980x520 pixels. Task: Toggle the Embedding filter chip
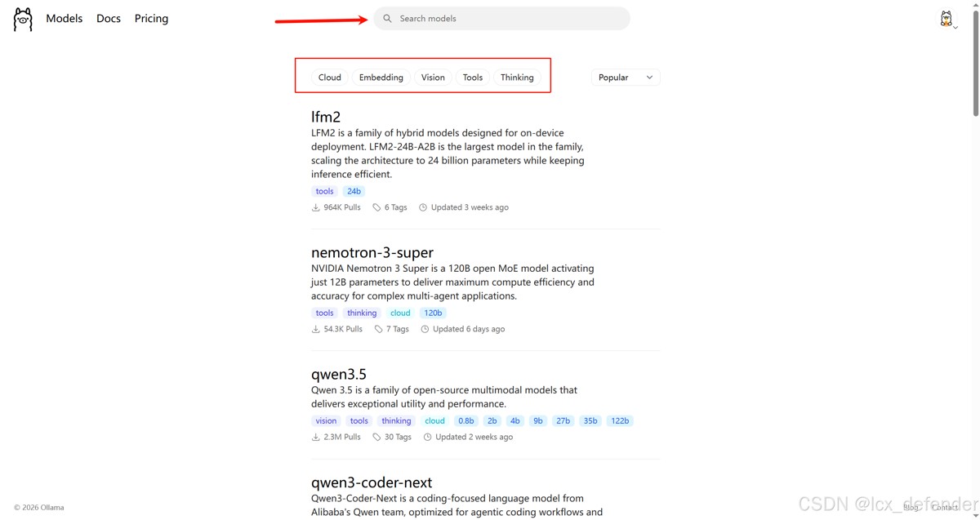381,78
